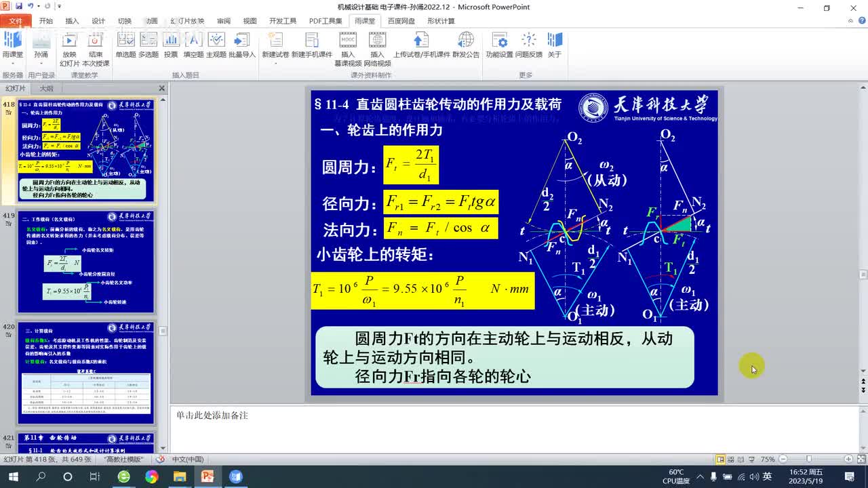This screenshot has height=488, width=868.
Task: Click the spell check icon in status bar
Action: [159, 459]
